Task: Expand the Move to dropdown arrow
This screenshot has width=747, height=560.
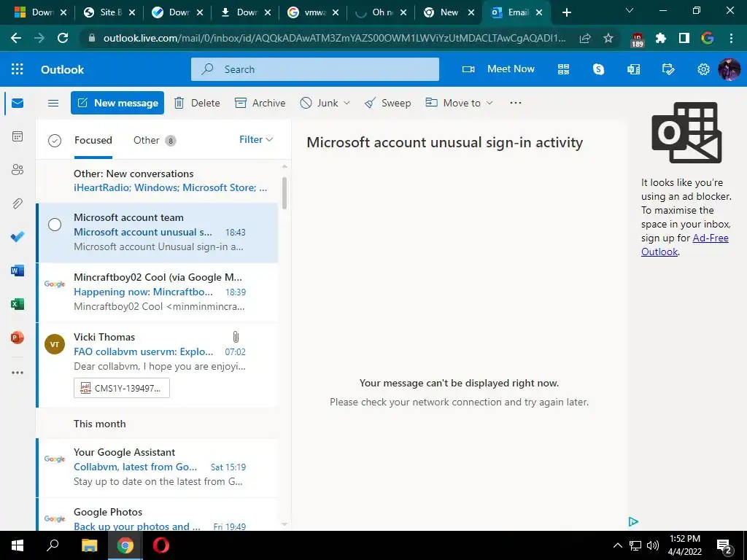Action: pos(489,103)
